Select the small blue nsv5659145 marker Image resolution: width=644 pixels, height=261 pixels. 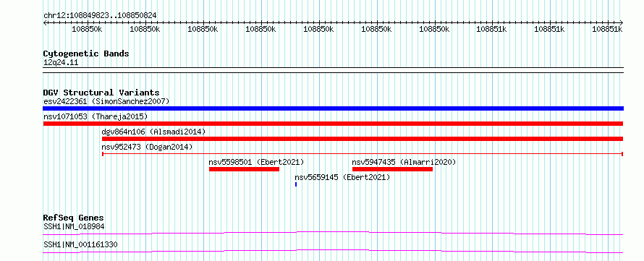296,184
